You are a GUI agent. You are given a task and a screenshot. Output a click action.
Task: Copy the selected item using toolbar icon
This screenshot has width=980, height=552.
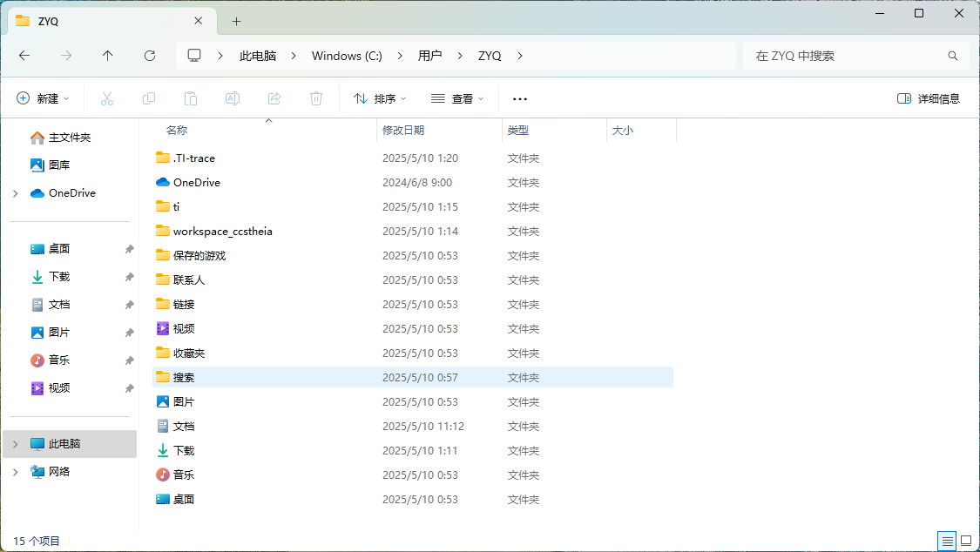(148, 98)
